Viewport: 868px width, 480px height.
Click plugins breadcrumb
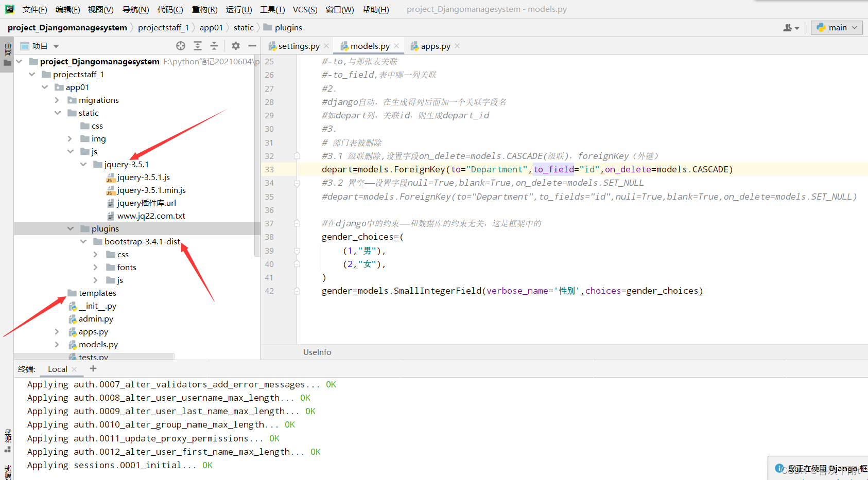pyautogui.click(x=283, y=28)
